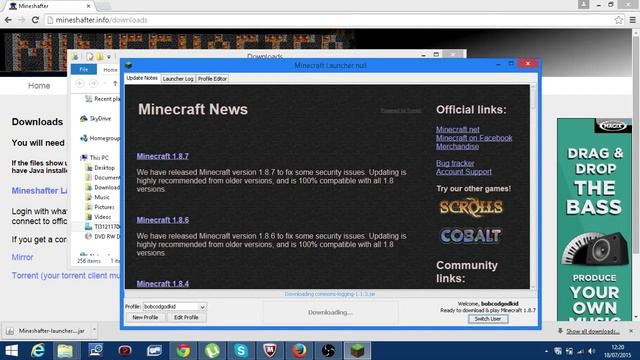Select Desktop folder in Explorer sidebar

[100, 167]
